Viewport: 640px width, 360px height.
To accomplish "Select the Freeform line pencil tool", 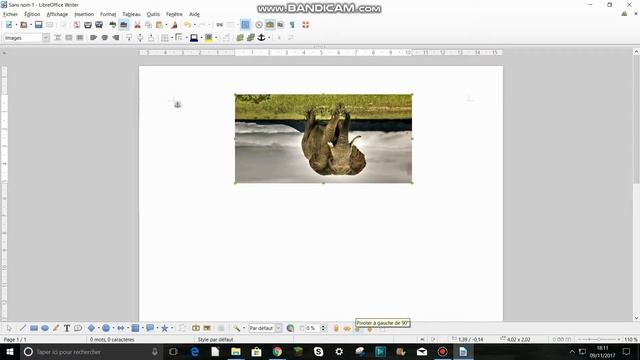I will 56,328.
